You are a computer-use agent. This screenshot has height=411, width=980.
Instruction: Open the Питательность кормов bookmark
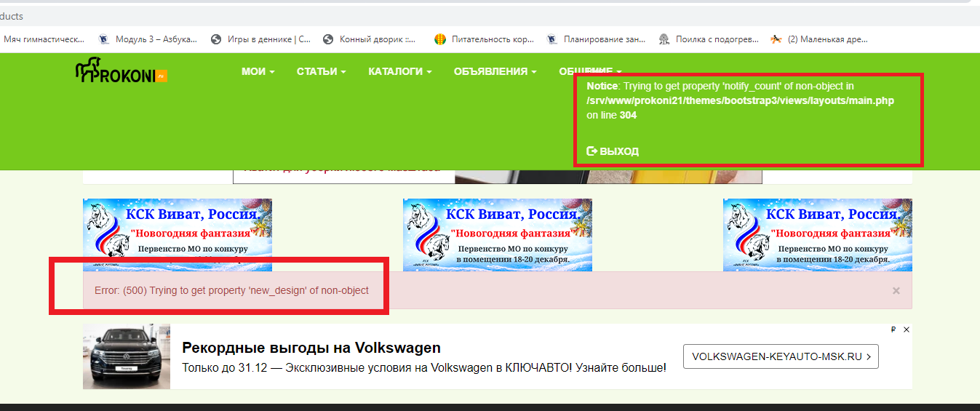click(485, 39)
